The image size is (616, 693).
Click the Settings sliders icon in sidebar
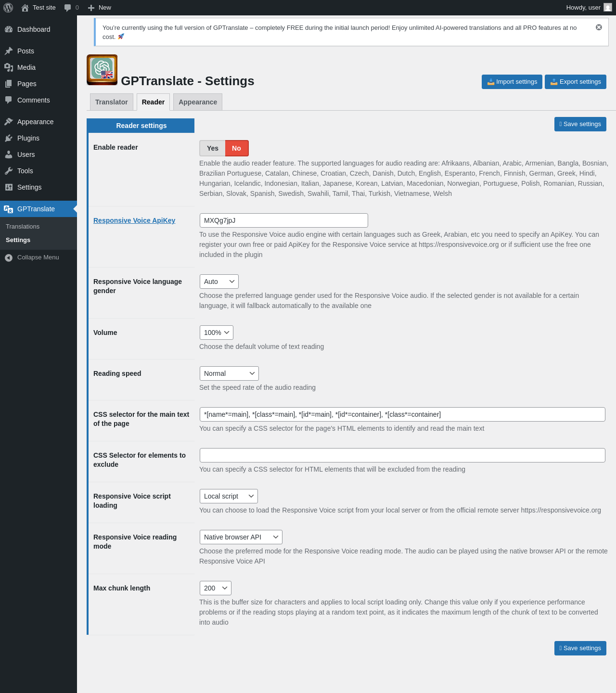[9, 187]
